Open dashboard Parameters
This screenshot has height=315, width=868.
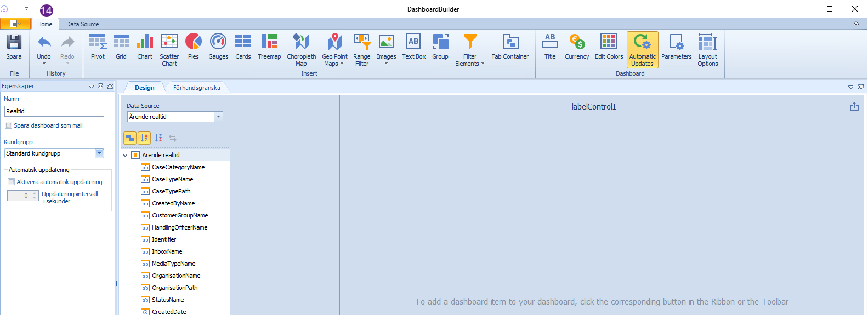click(677, 47)
